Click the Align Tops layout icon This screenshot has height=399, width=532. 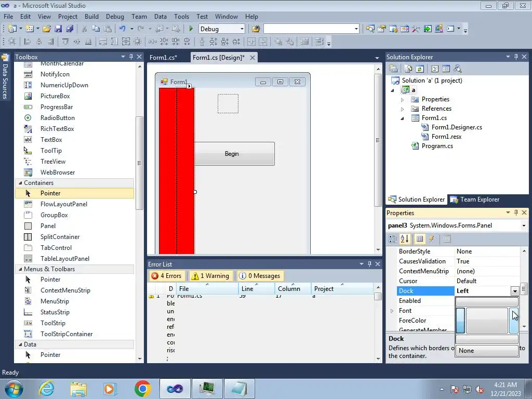coord(65,42)
